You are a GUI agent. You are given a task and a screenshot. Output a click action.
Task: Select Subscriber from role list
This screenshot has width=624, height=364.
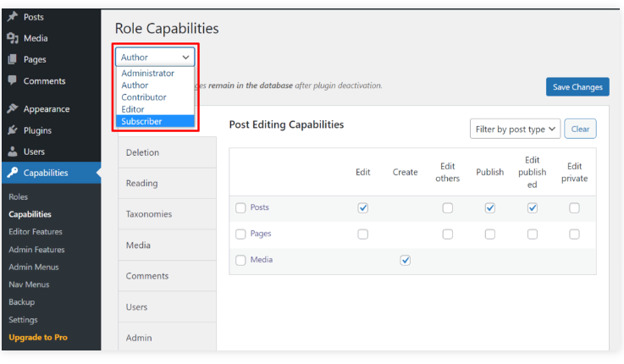[155, 121]
